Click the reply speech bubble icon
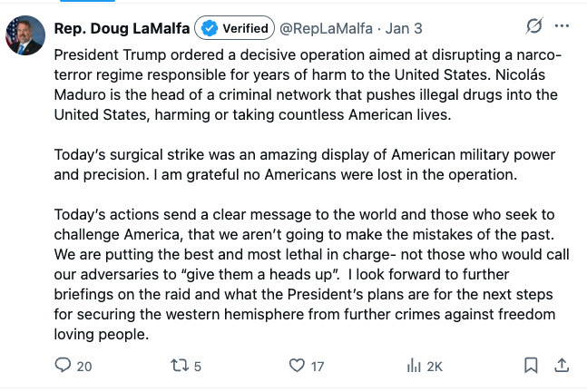Image resolution: width=587 pixels, height=392 pixels. (x=63, y=366)
